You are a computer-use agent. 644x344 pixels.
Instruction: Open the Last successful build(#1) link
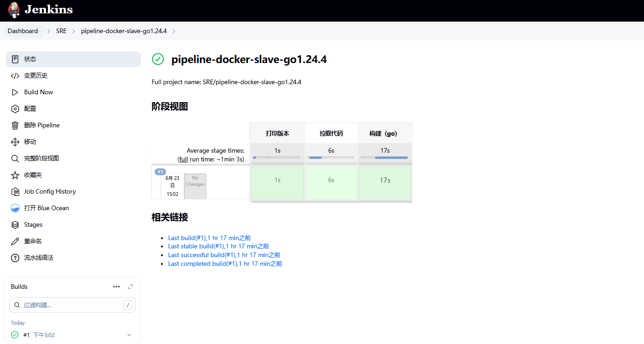click(x=224, y=255)
